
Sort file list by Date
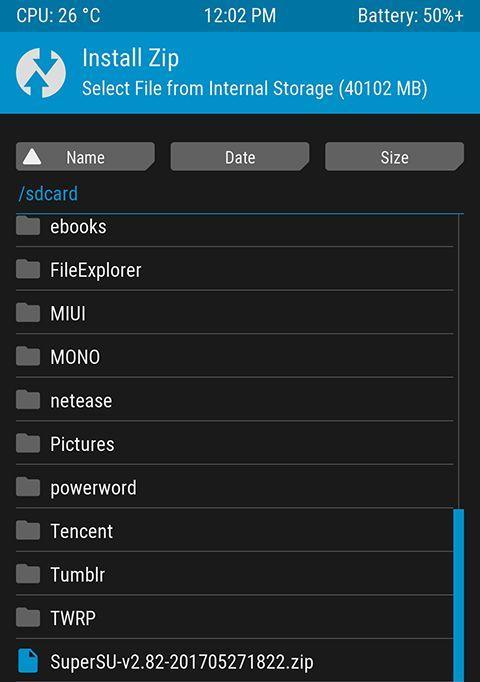(240, 157)
